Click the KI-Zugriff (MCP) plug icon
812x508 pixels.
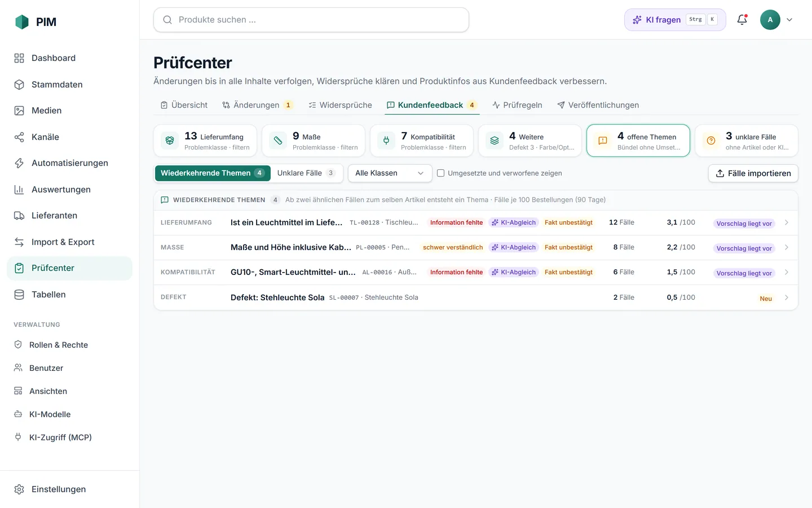(18, 437)
